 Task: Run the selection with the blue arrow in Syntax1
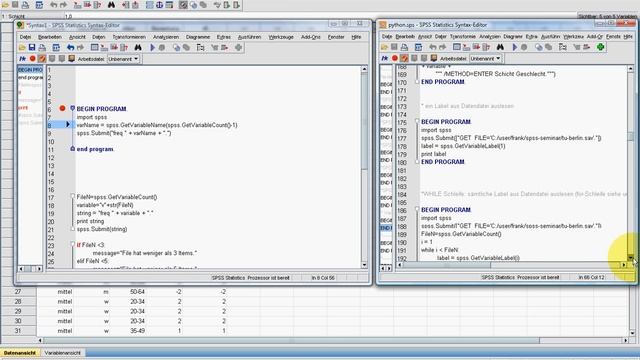coord(152,48)
